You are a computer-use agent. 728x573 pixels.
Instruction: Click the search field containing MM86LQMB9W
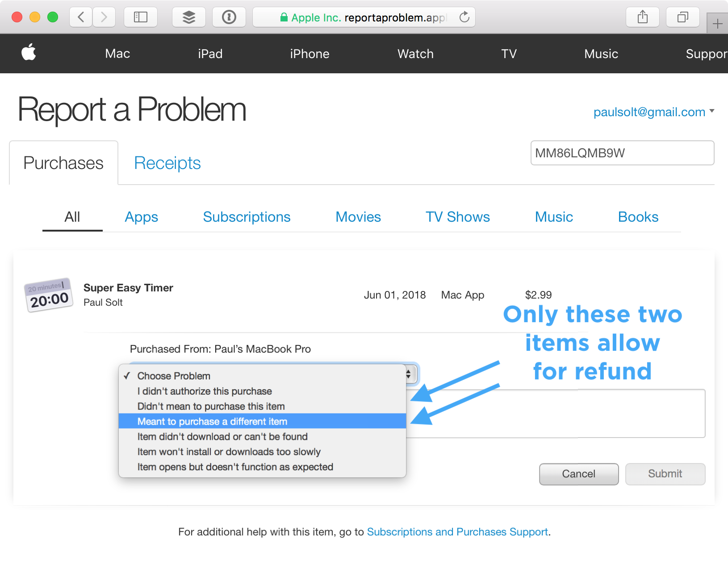tap(622, 153)
